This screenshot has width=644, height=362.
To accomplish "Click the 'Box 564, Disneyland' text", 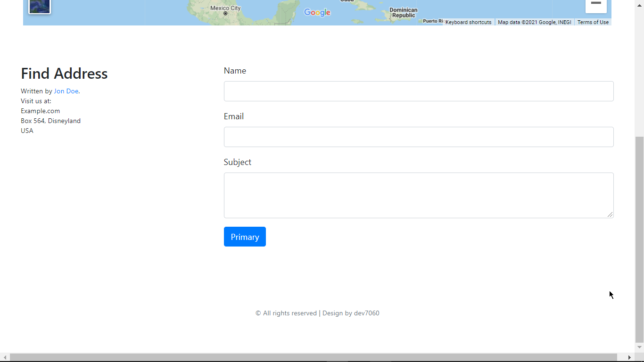I will click(50, 121).
